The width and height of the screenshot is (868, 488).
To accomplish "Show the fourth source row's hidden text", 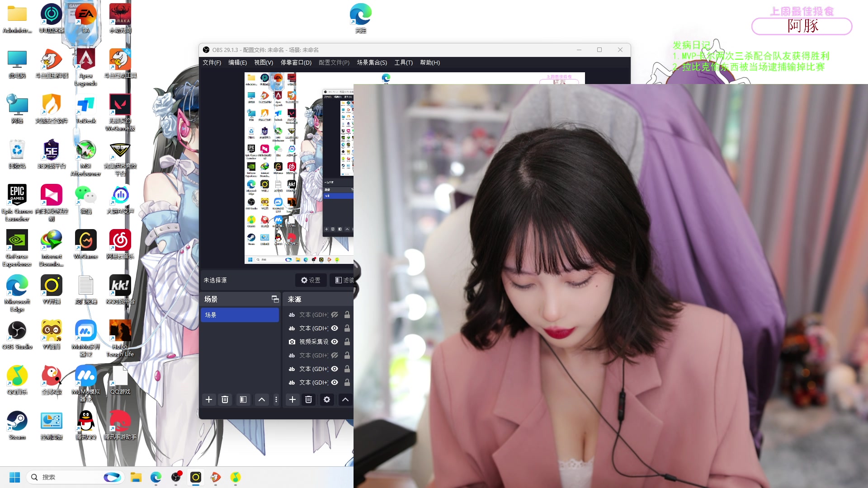I will (335, 355).
